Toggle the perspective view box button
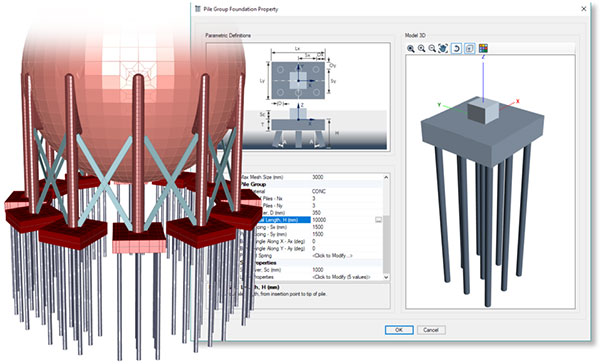Screen dimensions: 600x364 (470, 49)
